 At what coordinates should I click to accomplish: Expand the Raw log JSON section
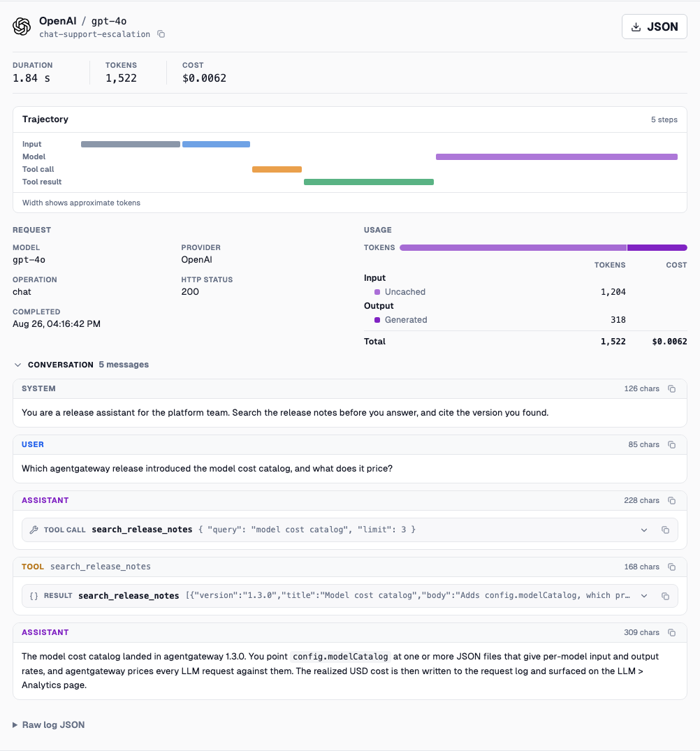(49, 724)
